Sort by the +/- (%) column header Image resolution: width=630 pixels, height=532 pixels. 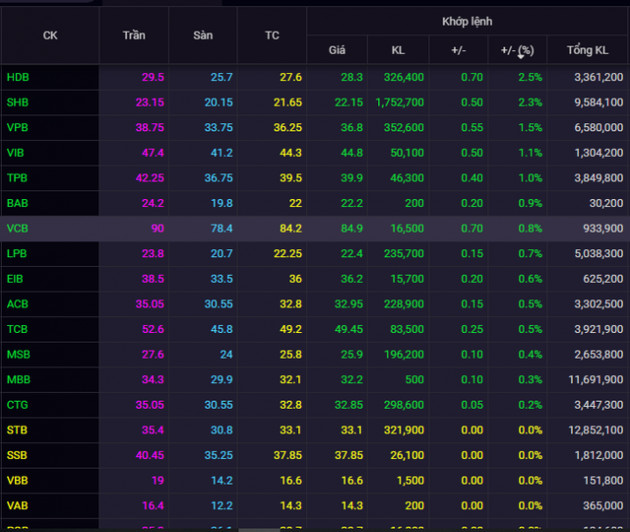pyautogui.click(x=517, y=50)
